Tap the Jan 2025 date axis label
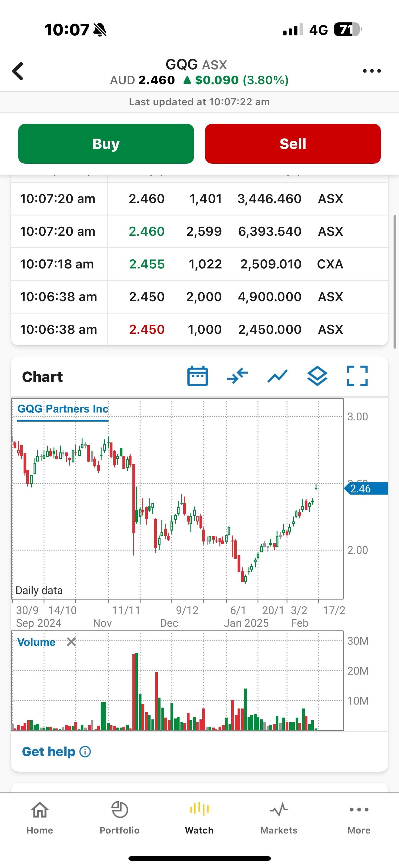This screenshot has width=399, height=868. coord(246,623)
